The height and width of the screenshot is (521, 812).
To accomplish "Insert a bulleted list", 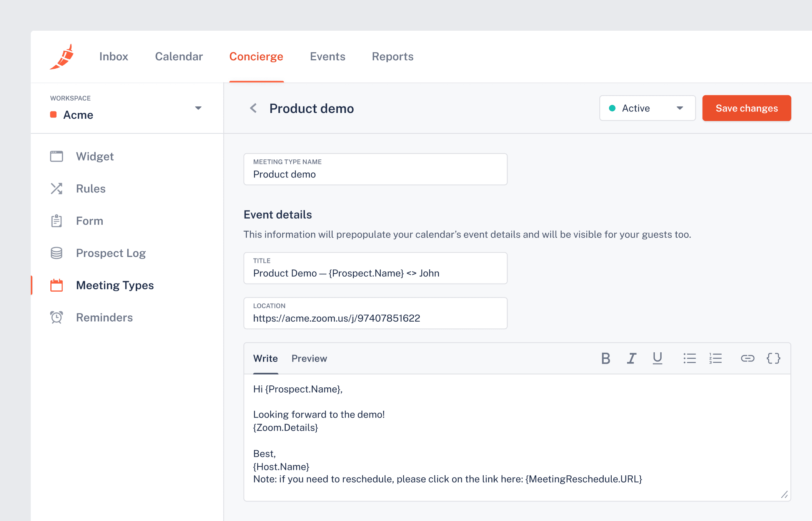I will pos(690,358).
